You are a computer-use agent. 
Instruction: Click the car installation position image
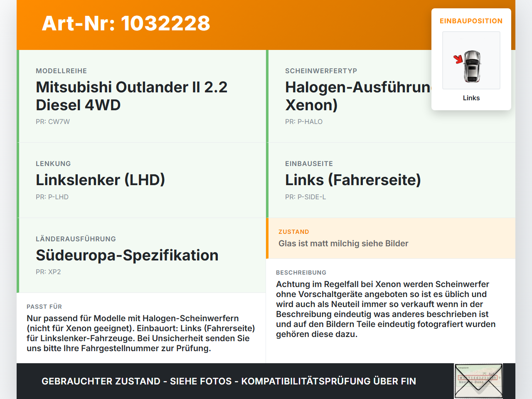pos(471,60)
